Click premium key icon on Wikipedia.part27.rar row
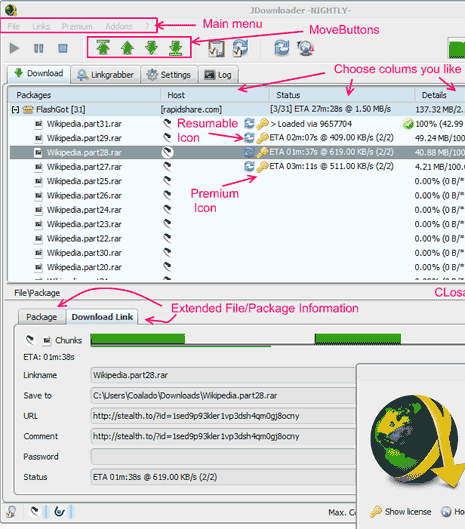 point(262,167)
